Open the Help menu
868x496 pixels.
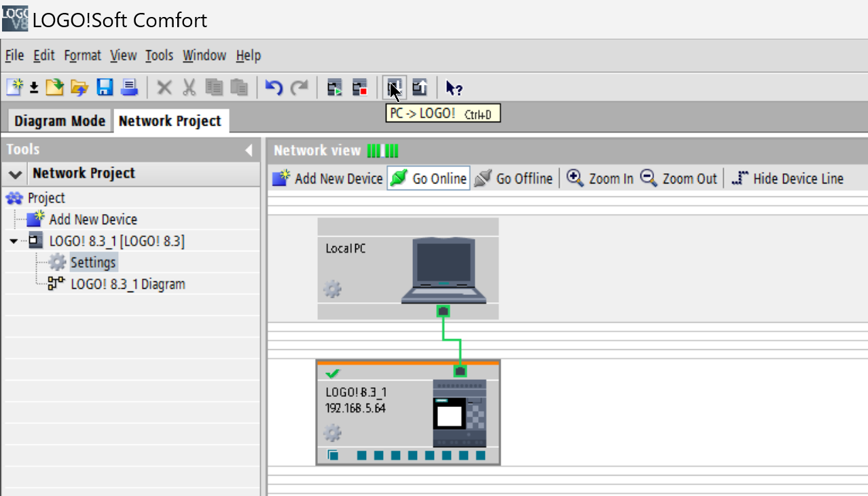tap(249, 56)
